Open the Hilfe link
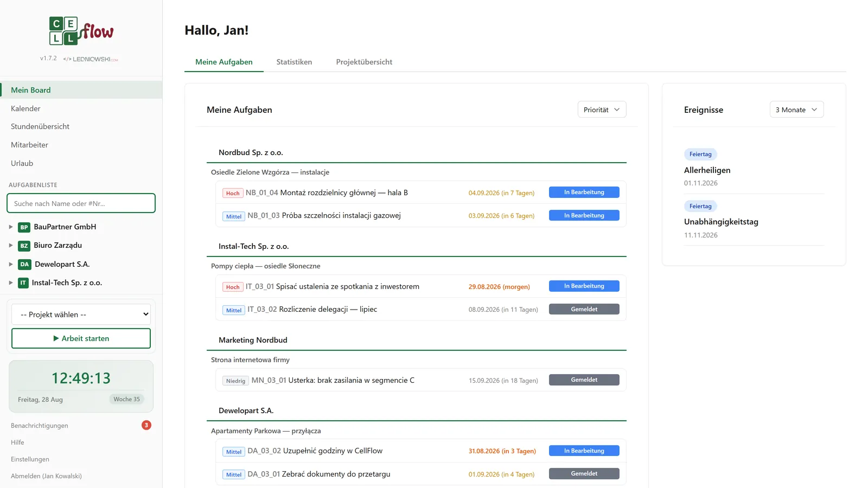The height and width of the screenshot is (488, 868). 17,442
